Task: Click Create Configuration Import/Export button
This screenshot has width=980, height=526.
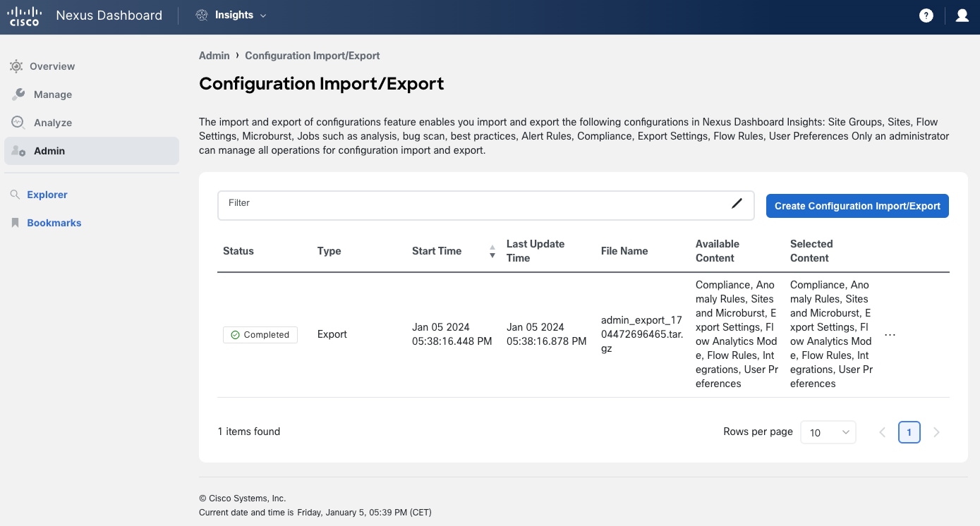Action: (x=857, y=206)
